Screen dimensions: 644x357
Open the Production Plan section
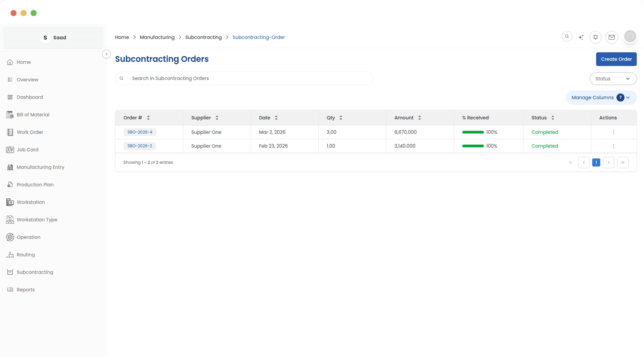[35, 184]
